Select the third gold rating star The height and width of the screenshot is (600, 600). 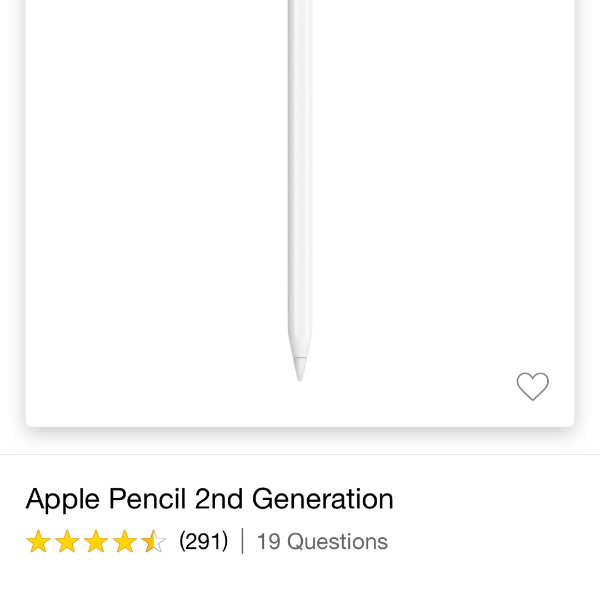point(96,541)
